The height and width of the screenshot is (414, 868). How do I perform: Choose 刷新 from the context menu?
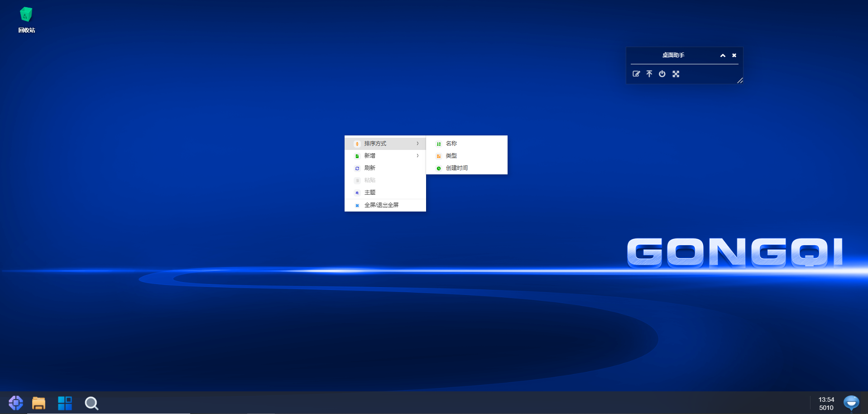(x=385, y=168)
